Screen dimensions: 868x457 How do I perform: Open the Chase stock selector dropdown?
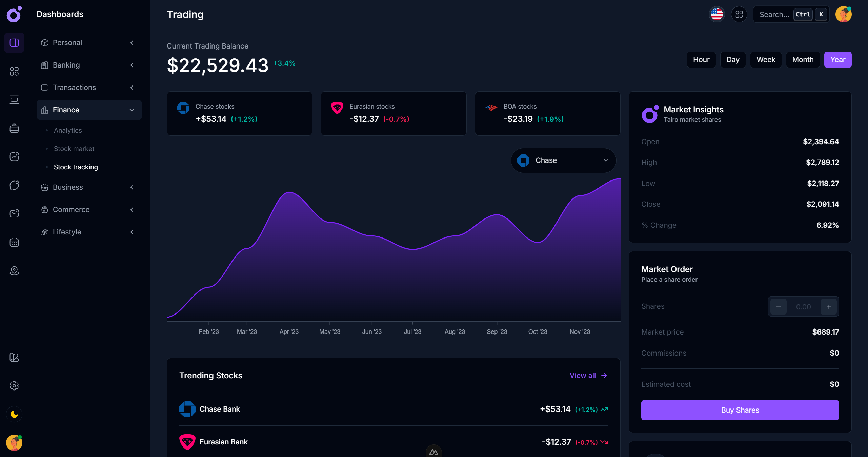pos(563,160)
